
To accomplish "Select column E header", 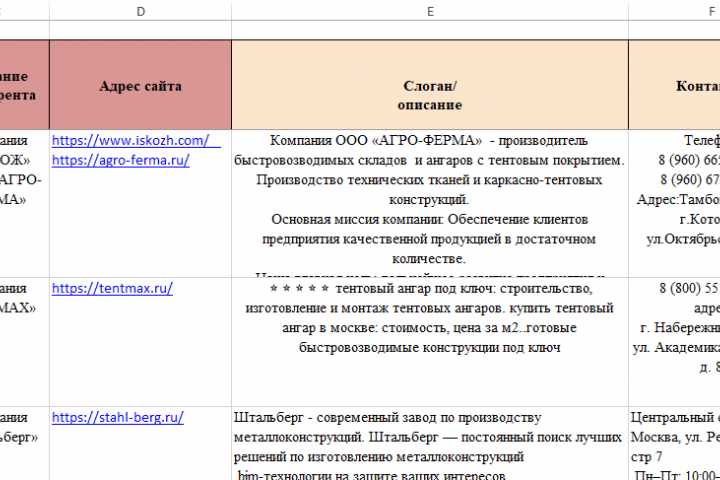I will pyautogui.click(x=430, y=11).
